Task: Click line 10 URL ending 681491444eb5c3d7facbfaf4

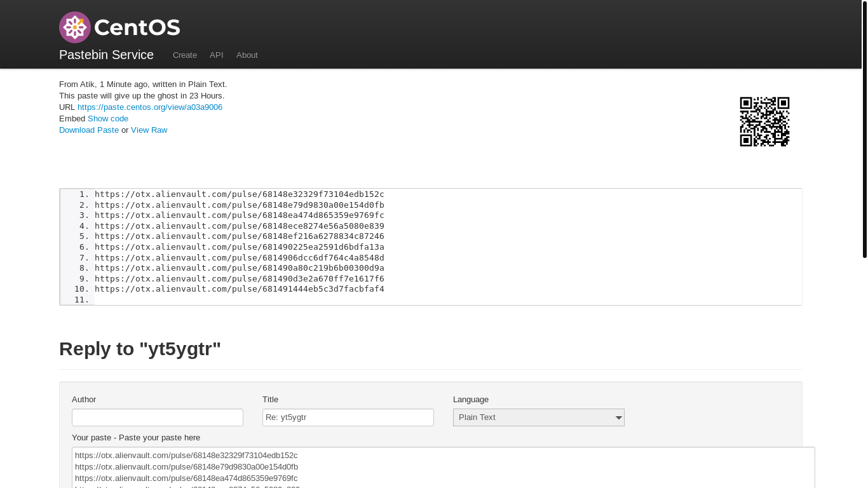Action: tap(240, 289)
